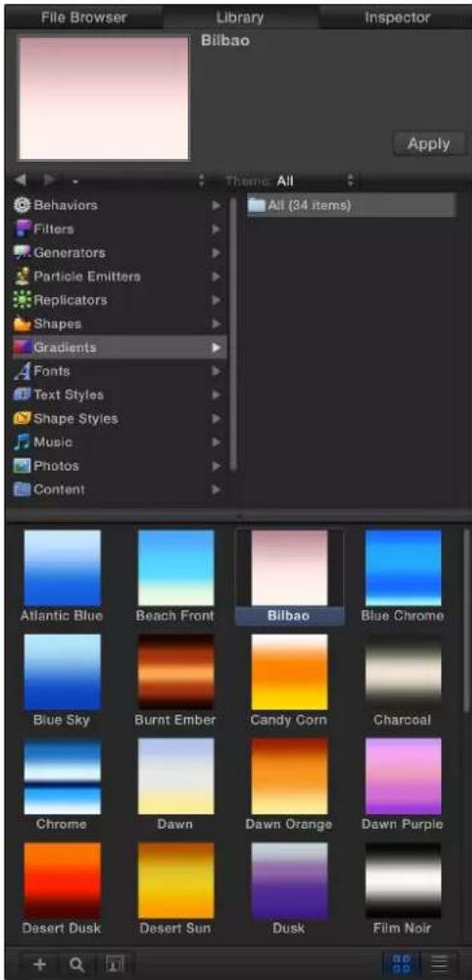Open search with magnifier icon
The width and height of the screenshot is (472, 980).
(77, 965)
